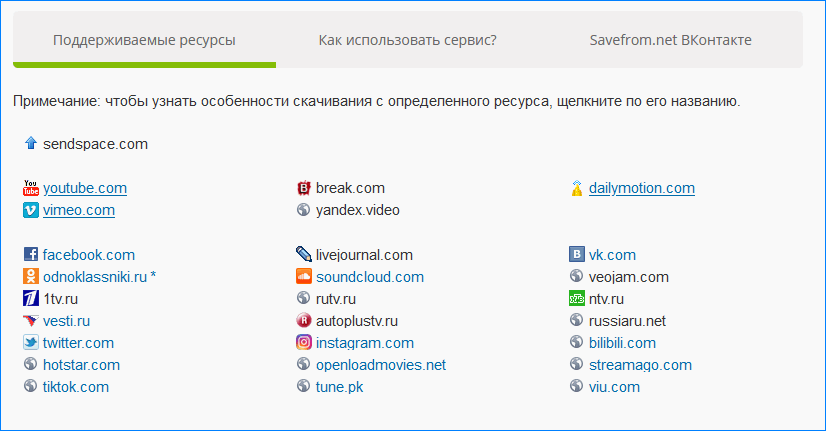Screen dimensions: 826x431
Task: Click the YouTube logo icon
Action: pyautogui.click(x=31, y=188)
